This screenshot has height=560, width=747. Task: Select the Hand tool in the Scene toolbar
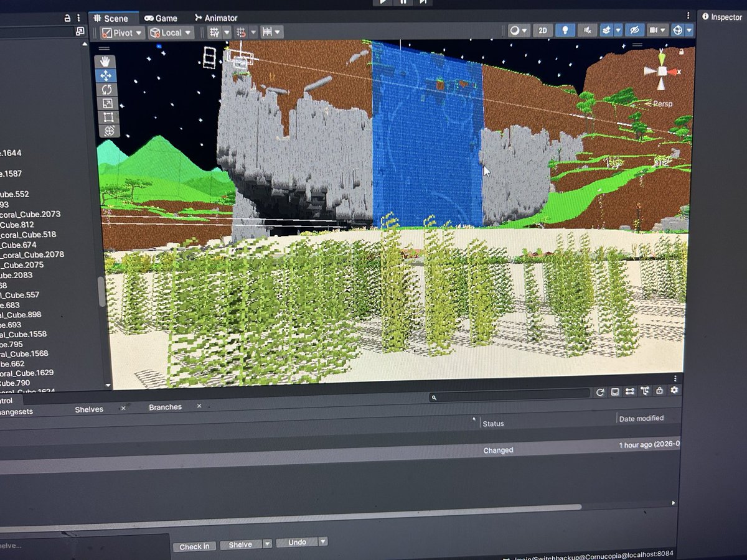point(105,60)
